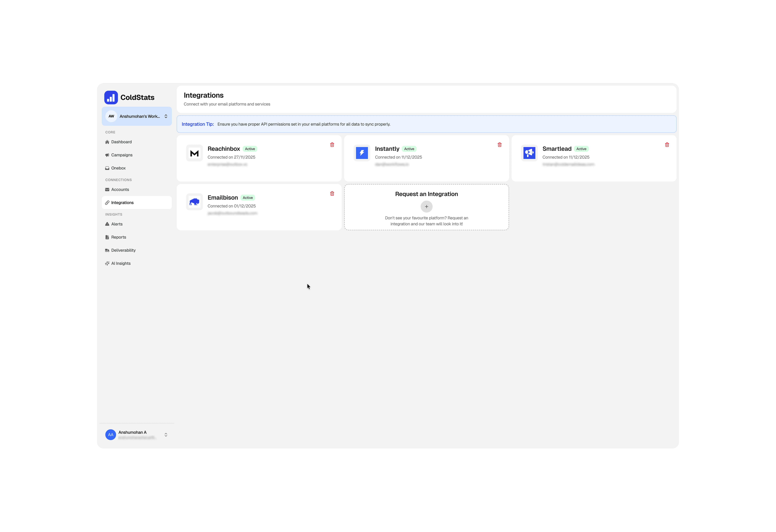
Task: Open the Deliverability section
Action: point(123,250)
